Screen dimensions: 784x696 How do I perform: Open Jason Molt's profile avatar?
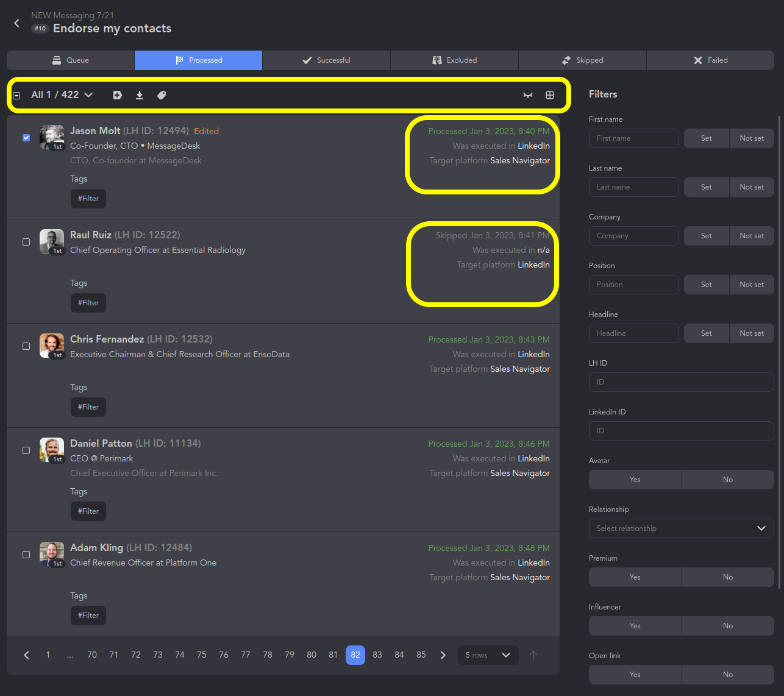[52, 138]
